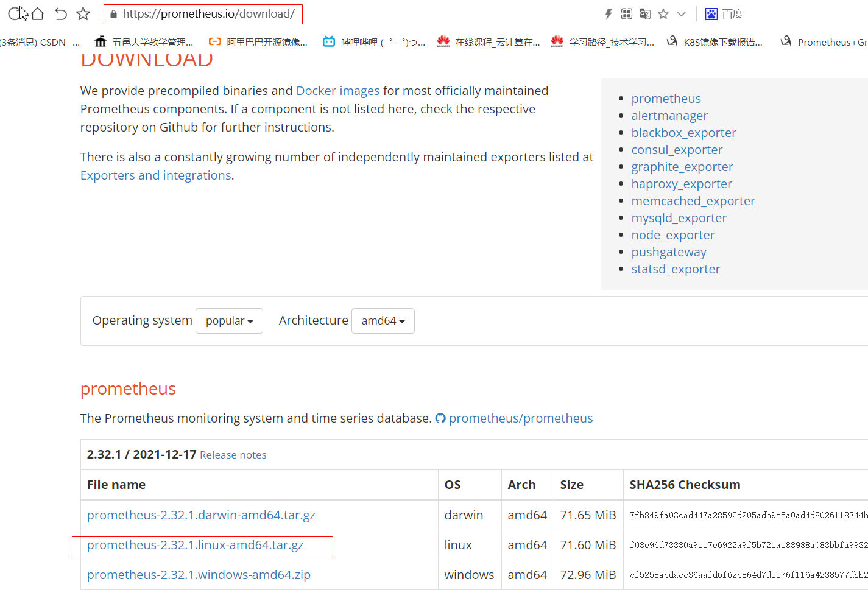Click the 2.32.1 / 2021-12-17 version text

coord(141,454)
